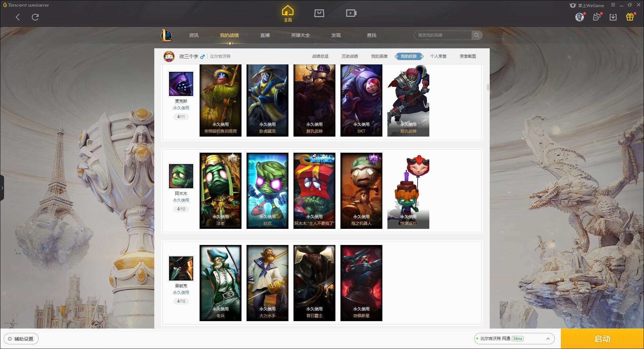Open 查找 tab
The height and width of the screenshot is (349, 644).
372,35
